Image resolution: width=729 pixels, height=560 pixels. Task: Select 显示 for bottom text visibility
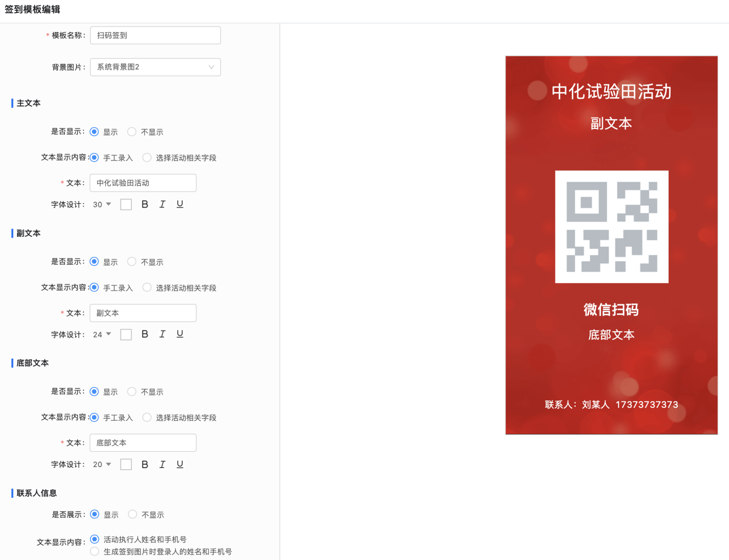94,392
